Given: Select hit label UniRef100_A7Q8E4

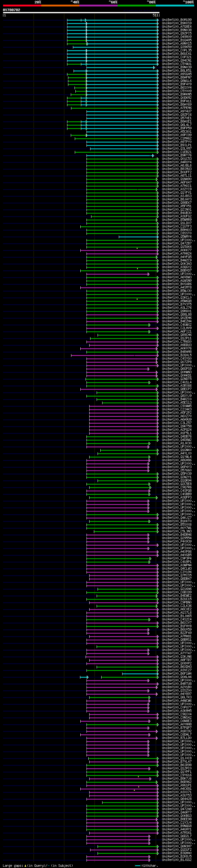Looking at the screenshot, I should point(177,26).
